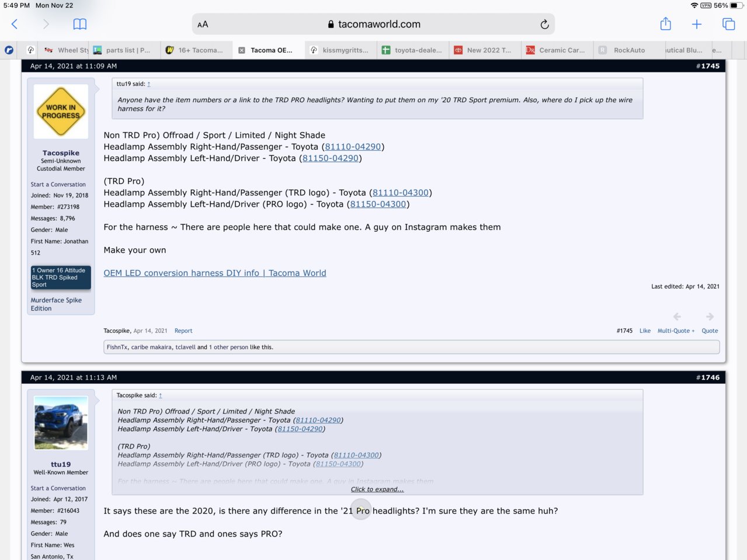
Task: Open Tacospike name link beside post date
Action: (x=117, y=331)
